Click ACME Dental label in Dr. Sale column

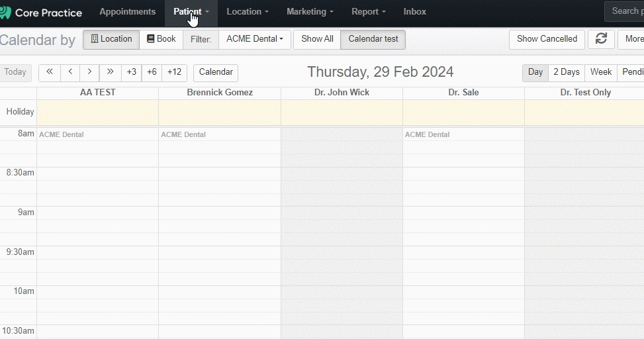pyautogui.click(x=427, y=135)
